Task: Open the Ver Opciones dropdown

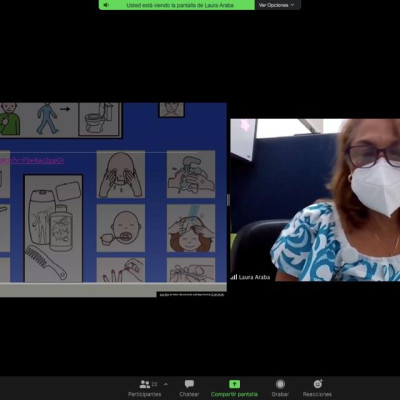Action: (x=277, y=5)
